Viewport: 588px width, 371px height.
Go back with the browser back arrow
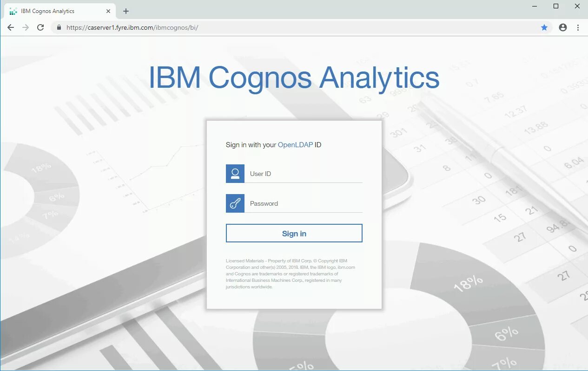coord(11,27)
